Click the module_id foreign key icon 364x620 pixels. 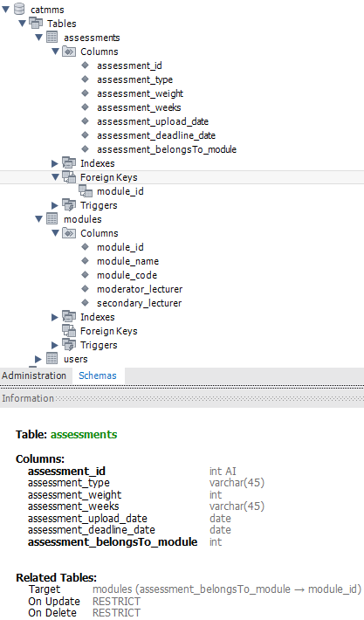coord(86,191)
